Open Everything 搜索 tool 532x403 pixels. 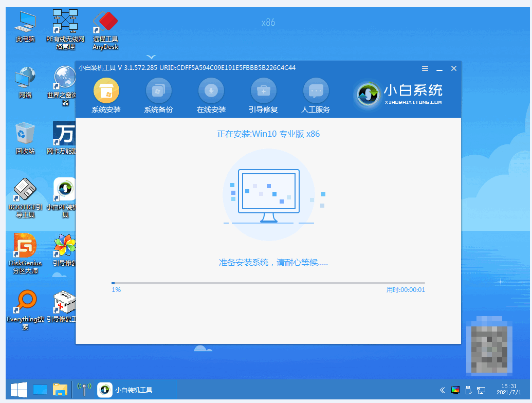pos(25,308)
